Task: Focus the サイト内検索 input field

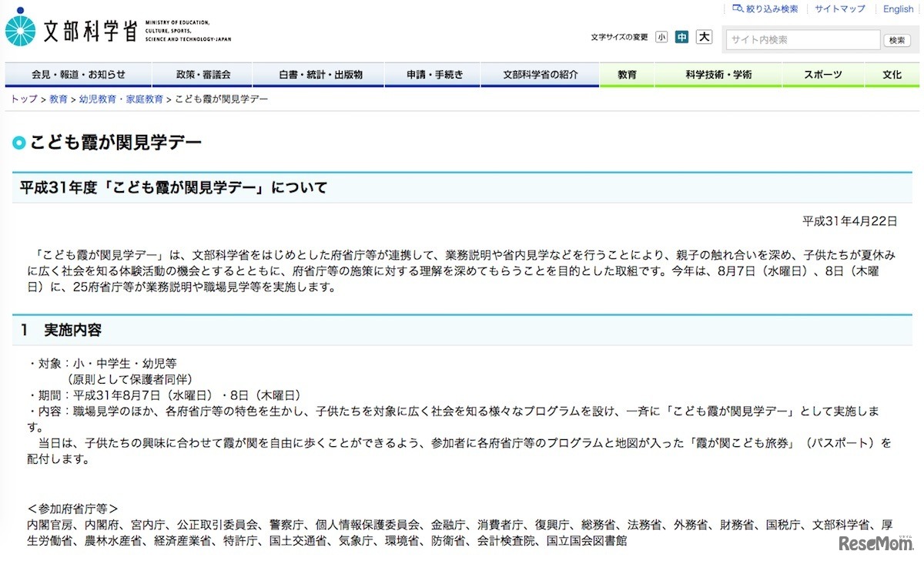Action: (x=802, y=40)
